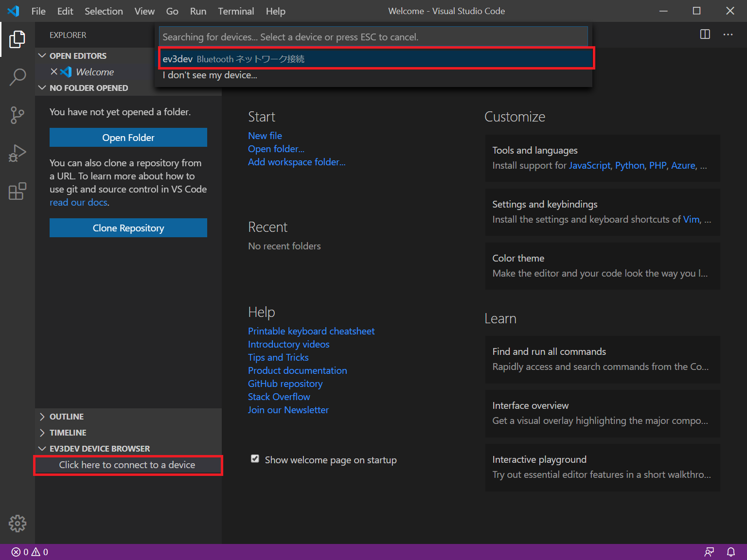This screenshot has height=560, width=747.
Task: Click Add workspace folder... link
Action: click(297, 162)
